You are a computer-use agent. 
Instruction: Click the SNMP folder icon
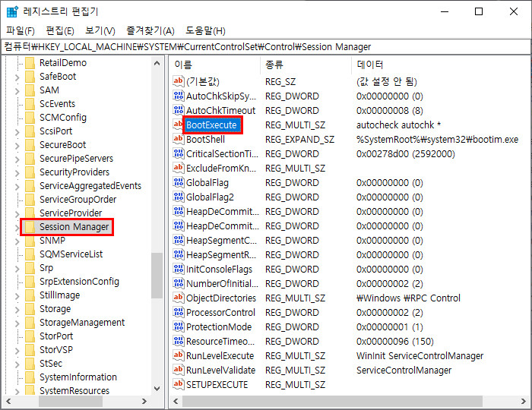pyautogui.click(x=30, y=240)
